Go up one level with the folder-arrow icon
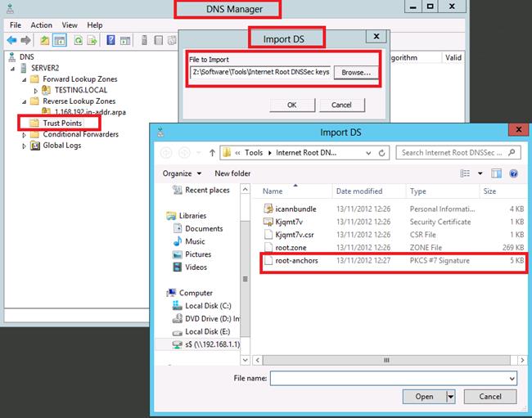 44,40
